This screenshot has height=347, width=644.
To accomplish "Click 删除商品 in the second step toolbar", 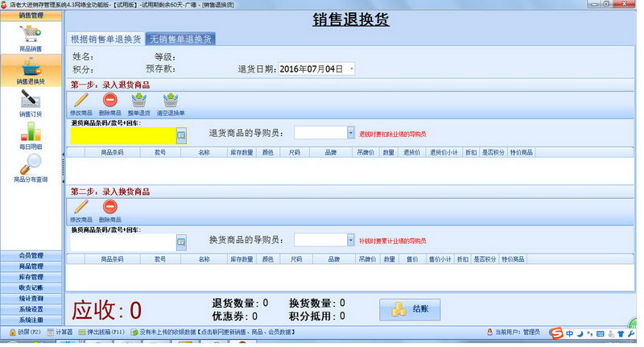I will coord(110,211).
